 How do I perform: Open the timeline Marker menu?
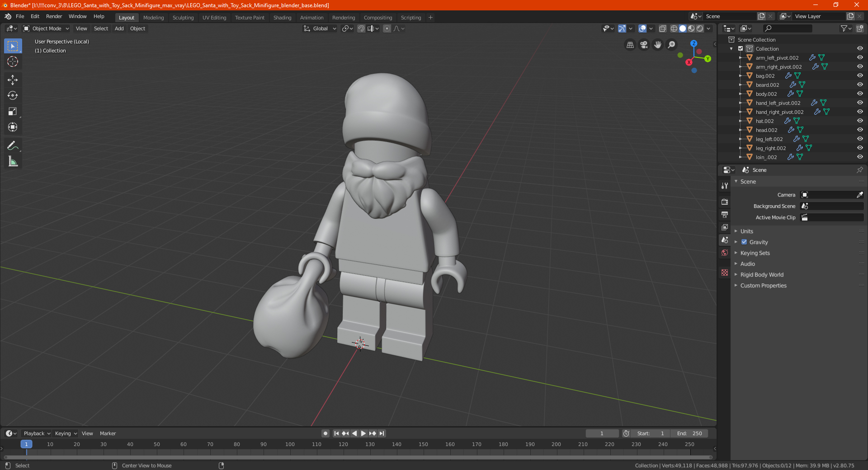point(108,433)
